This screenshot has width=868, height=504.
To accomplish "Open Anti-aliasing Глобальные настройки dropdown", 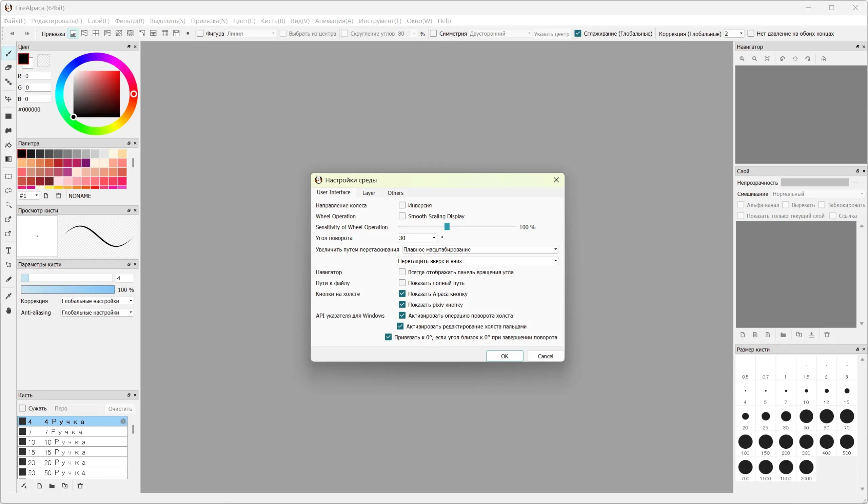I will tap(97, 312).
